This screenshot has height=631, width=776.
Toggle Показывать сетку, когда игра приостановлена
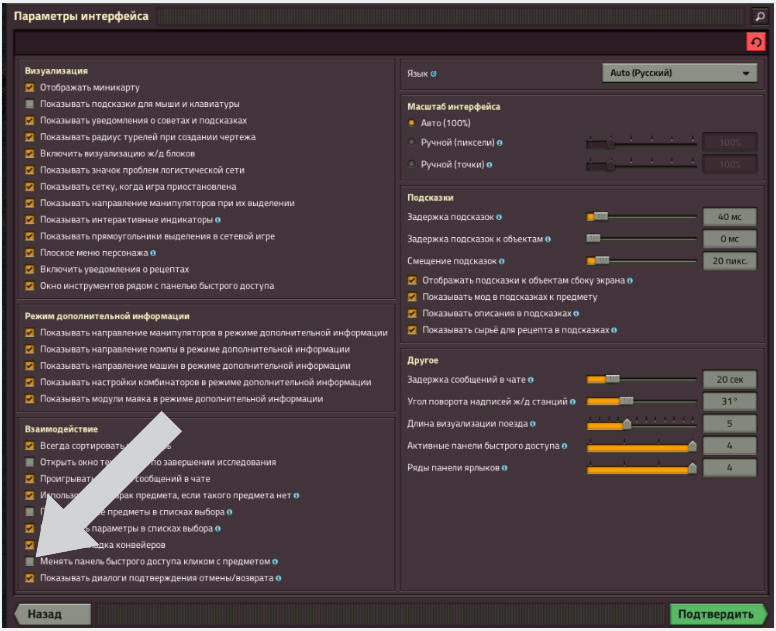[30, 187]
